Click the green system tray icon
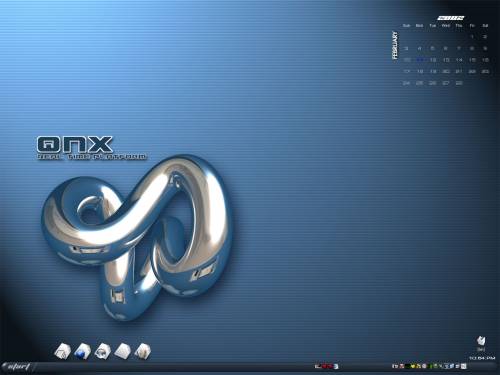The width and height of the screenshot is (500, 375). pos(430,366)
